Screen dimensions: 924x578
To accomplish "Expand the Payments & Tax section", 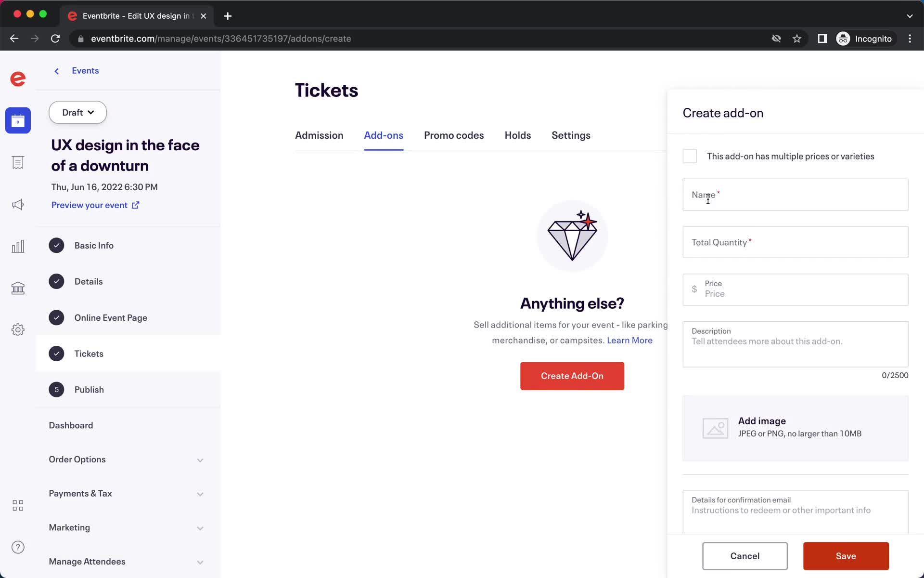I will click(200, 493).
